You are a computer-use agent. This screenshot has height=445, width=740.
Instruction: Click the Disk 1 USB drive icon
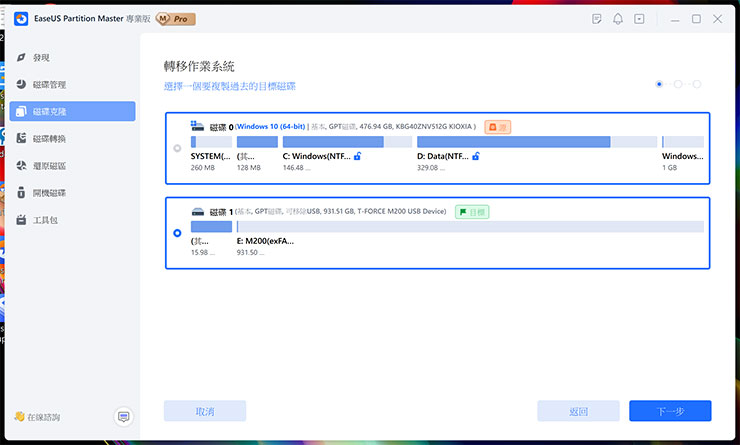click(x=198, y=211)
